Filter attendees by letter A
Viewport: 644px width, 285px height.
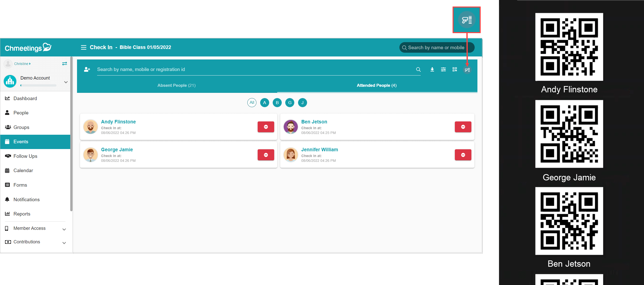pos(264,103)
